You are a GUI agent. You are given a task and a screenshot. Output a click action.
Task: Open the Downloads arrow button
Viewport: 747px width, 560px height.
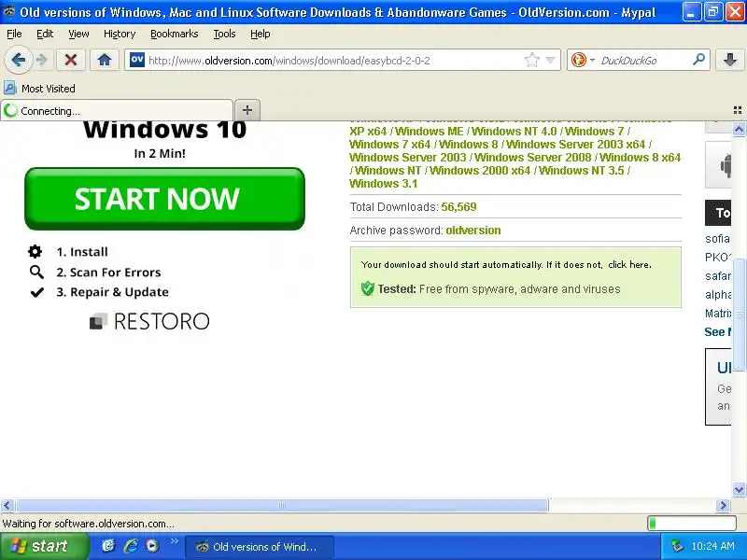click(730, 60)
